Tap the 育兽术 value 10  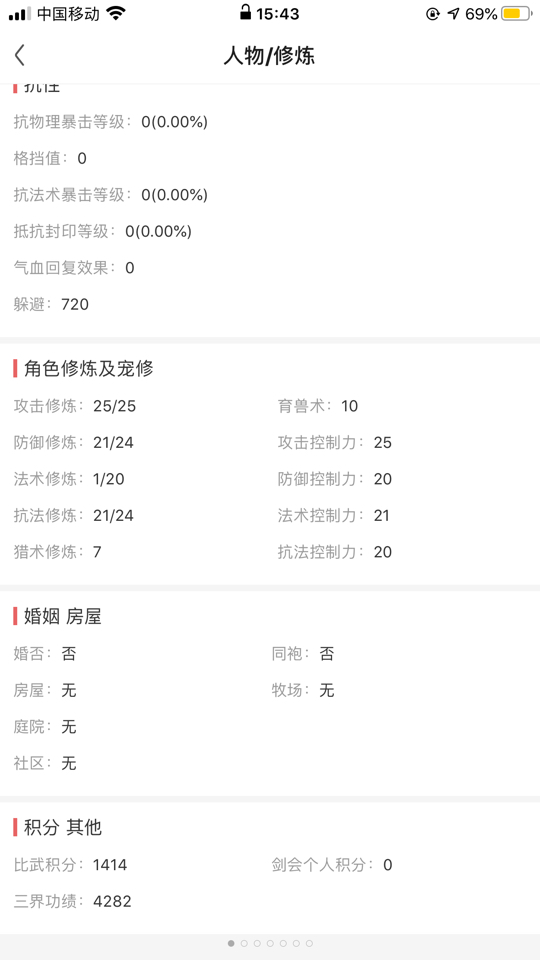(350, 406)
